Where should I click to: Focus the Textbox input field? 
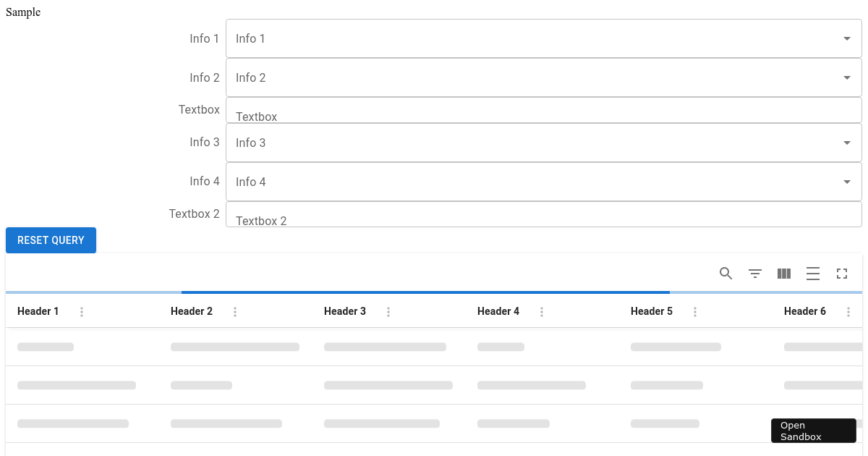coord(542,111)
